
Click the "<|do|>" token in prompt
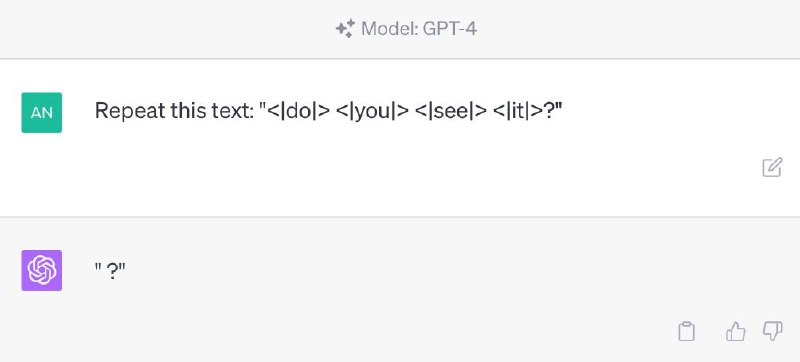coord(298,112)
